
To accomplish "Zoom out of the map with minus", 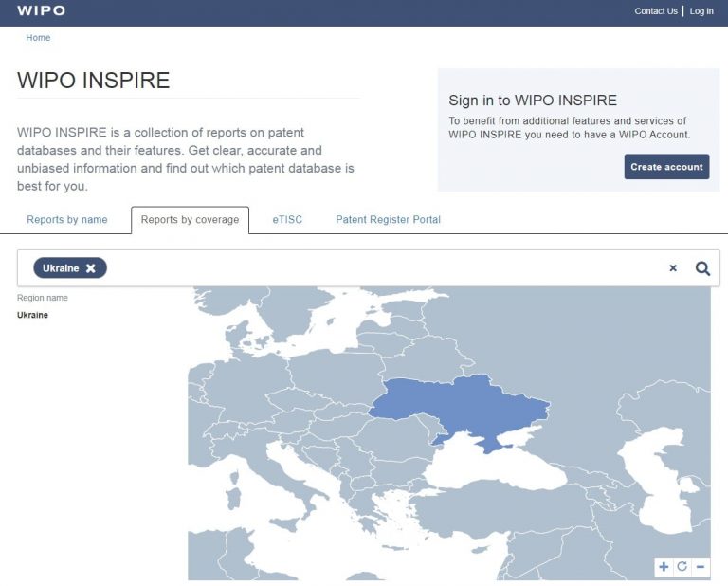I will coord(701,567).
